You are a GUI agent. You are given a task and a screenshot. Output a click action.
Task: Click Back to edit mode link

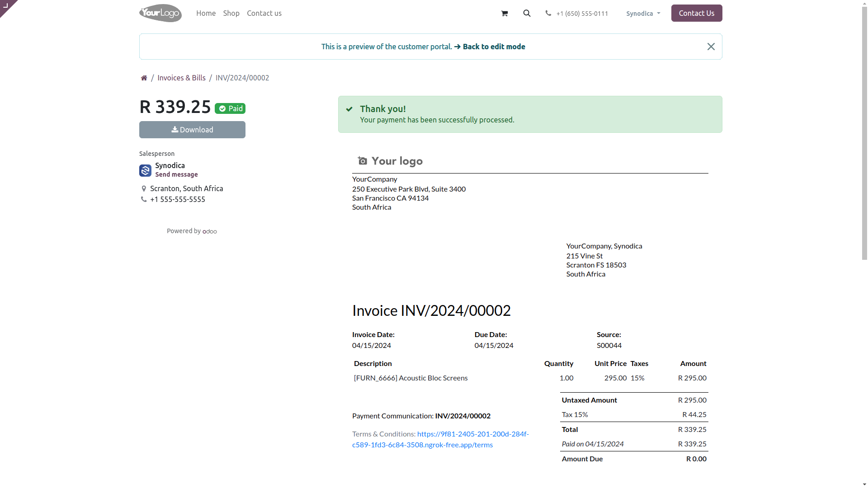click(x=490, y=47)
